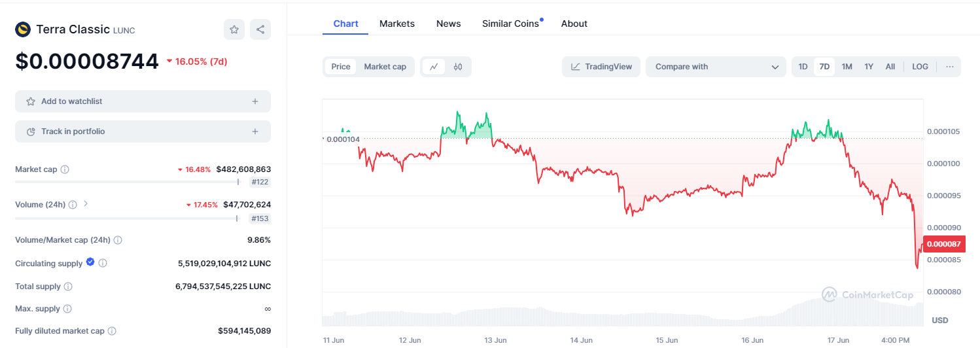Screen dimensions: 980x348
Task: Click Track in portfolio button
Action: pos(143,131)
